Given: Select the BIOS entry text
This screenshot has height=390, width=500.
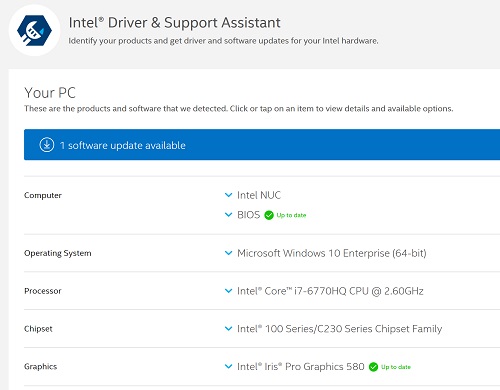Looking at the screenshot, I should tap(248, 215).
